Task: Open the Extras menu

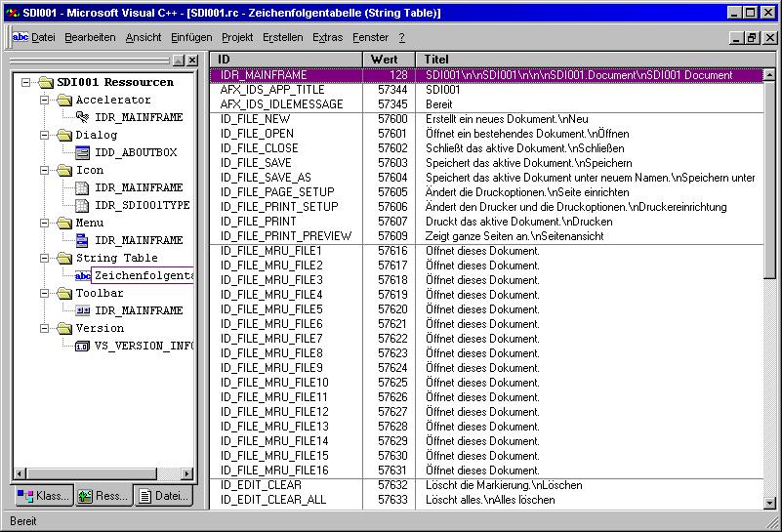Action: 328,37
